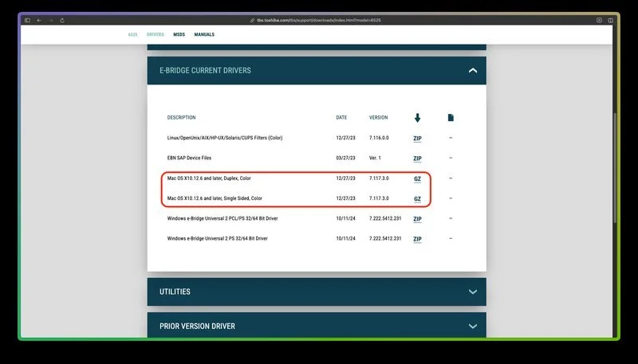Download the GZ for Mac OS Duplex, Color
This screenshot has height=364, width=638.
[417, 178]
